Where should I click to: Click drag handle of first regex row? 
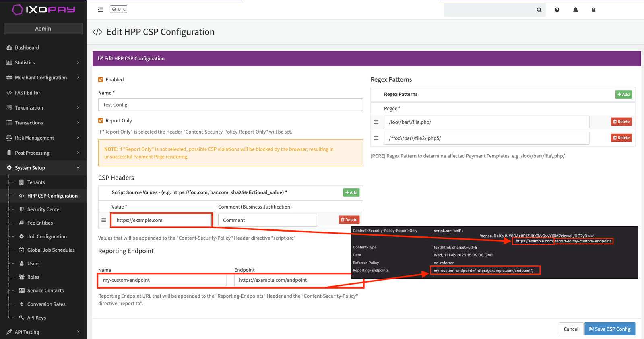tap(376, 122)
